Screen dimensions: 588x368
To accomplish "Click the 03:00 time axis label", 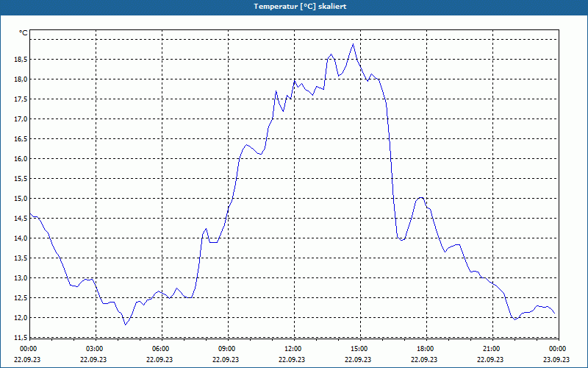I will 96,349.
